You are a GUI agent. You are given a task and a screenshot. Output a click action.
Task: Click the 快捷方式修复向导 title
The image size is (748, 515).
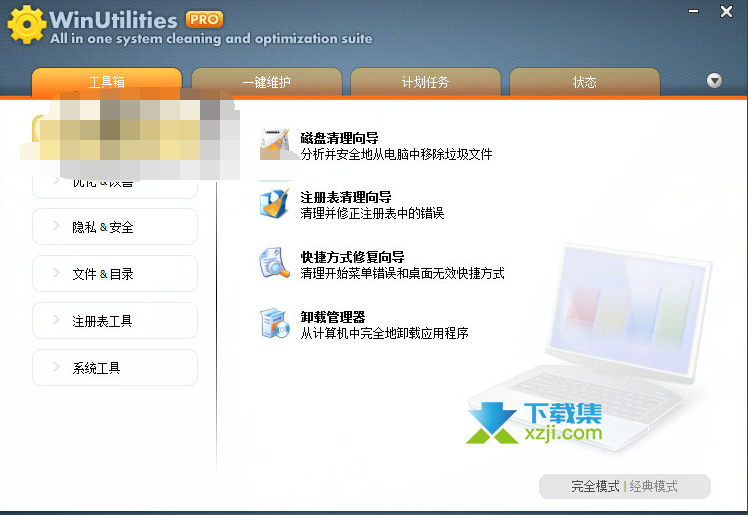[353, 257]
